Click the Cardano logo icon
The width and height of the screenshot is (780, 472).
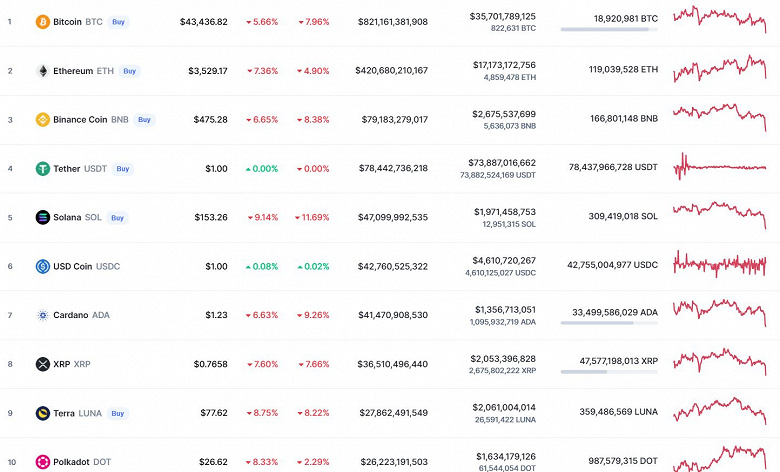pyautogui.click(x=43, y=315)
